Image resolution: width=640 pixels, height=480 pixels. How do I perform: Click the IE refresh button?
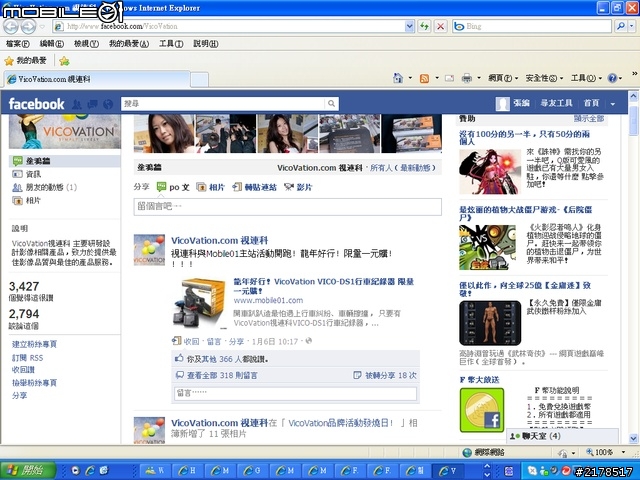point(424,27)
